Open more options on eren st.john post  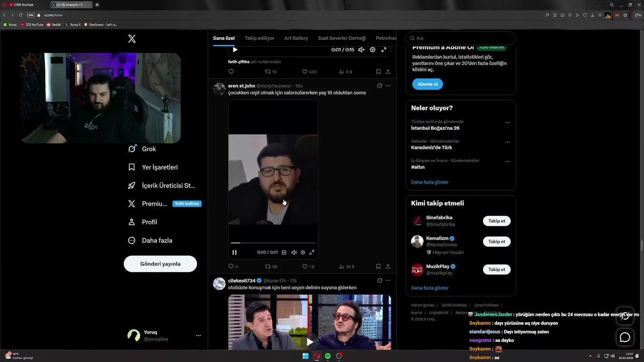coord(388,86)
